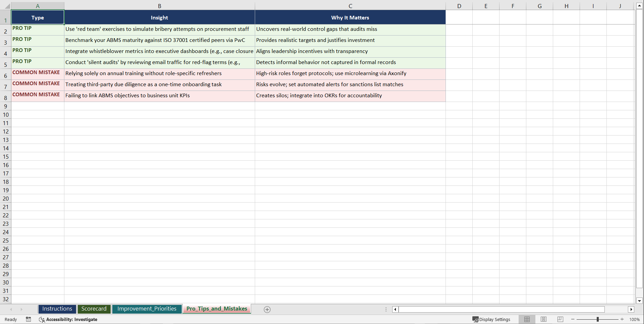The image size is (644, 324).
Task: Click the cell containing 'COMMON MISTAKE' in row 7
Action: tap(38, 85)
